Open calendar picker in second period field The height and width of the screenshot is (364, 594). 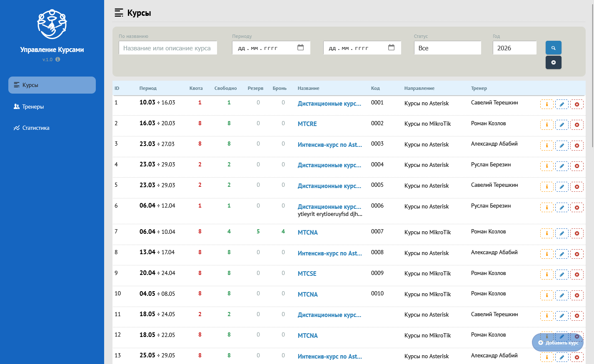(391, 48)
